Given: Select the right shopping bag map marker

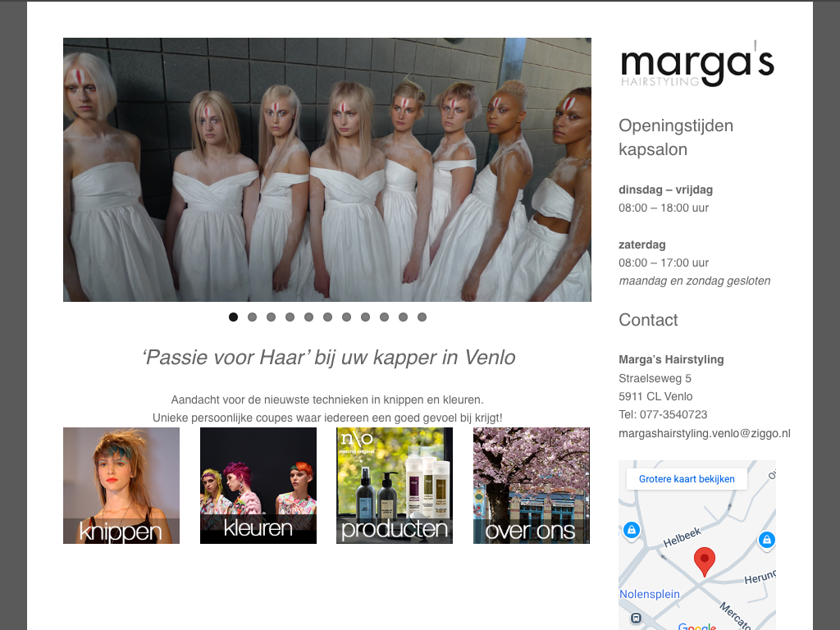Looking at the screenshot, I should point(766,540).
